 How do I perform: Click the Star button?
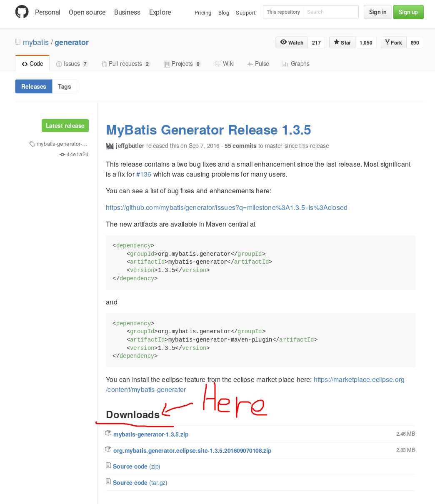(342, 42)
